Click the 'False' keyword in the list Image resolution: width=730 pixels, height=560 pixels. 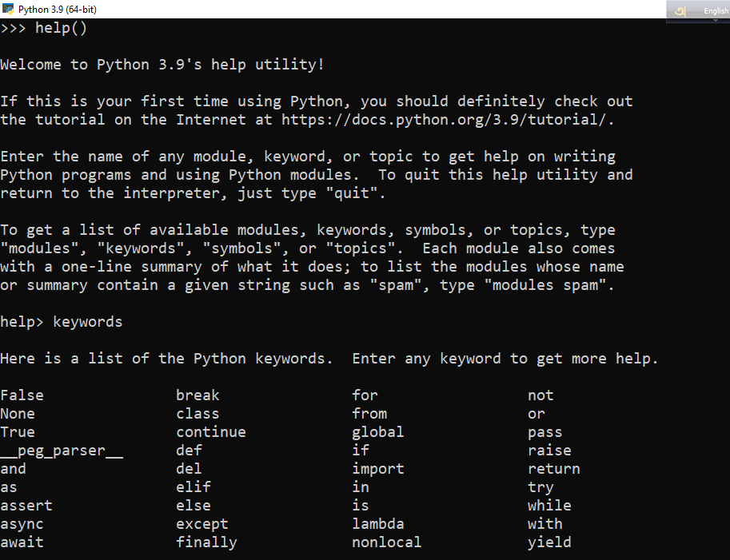pos(22,395)
